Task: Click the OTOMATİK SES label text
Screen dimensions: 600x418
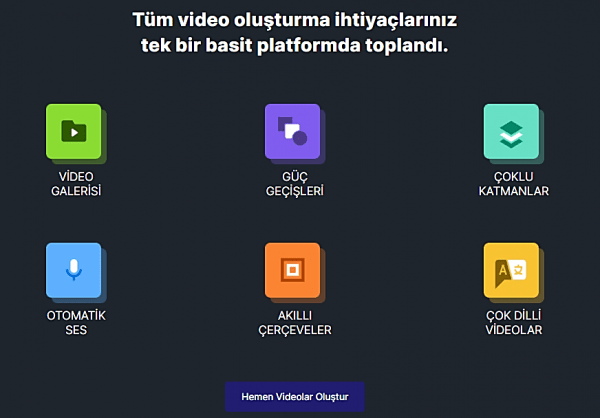Action: [76, 323]
